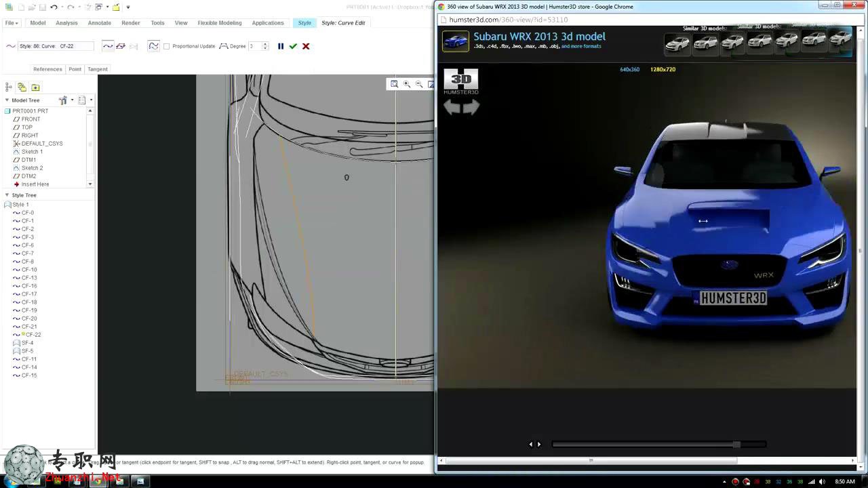Open the Flexible Modeling ribbon tab
Image resolution: width=868 pixels, height=488 pixels.
point(220,23)
